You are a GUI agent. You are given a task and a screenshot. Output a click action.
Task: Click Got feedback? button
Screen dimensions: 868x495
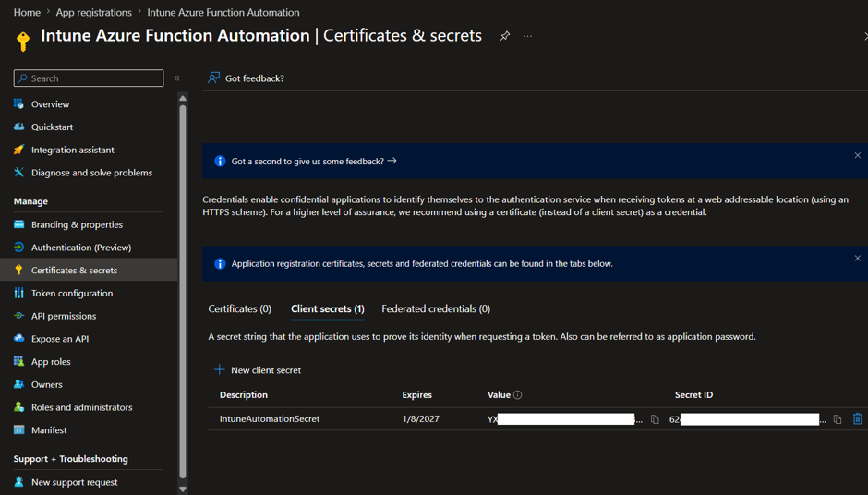[x=246, y=78]
